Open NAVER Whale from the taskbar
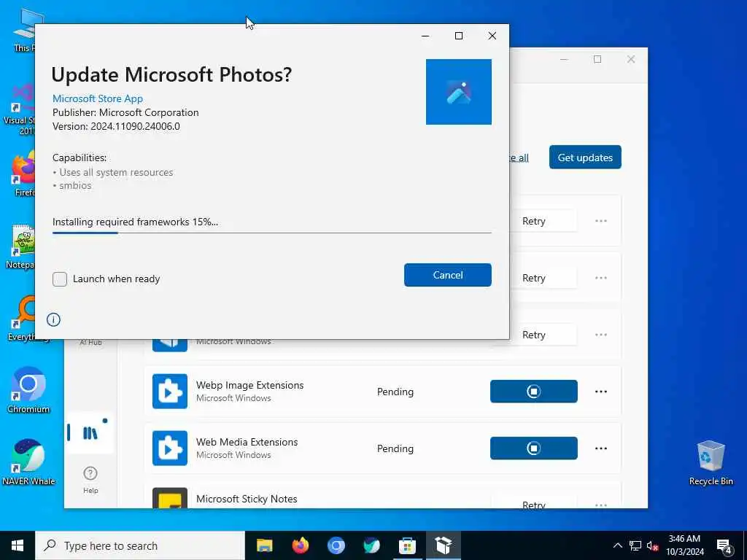The width and height of the screenshot is (747, 560). pos(371,545)
